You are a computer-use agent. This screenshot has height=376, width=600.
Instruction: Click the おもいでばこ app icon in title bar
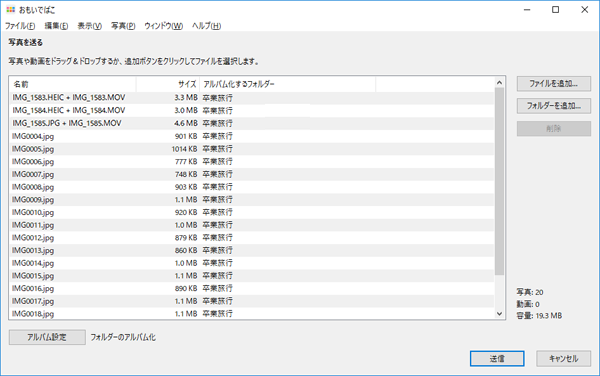11,10
